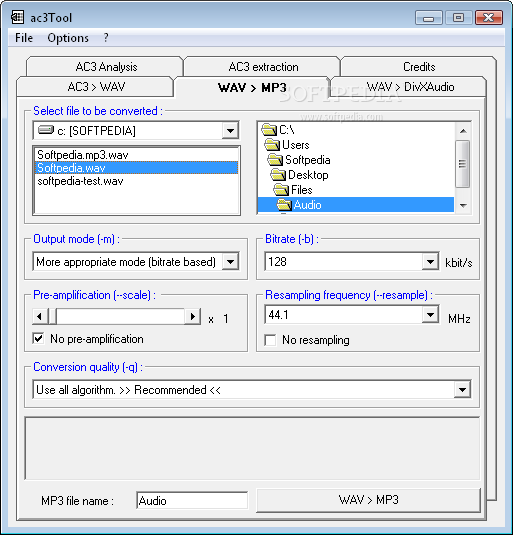Click the pre-amplification slider right arrow
Viewport: 513px width, 535px height.
(x=193, y=317)
